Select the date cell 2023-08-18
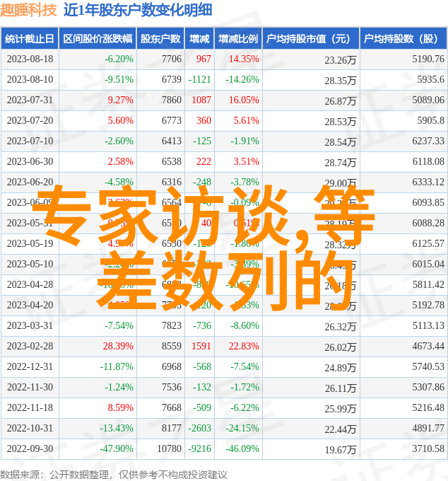The image size is (448, 481). [30, 59]
